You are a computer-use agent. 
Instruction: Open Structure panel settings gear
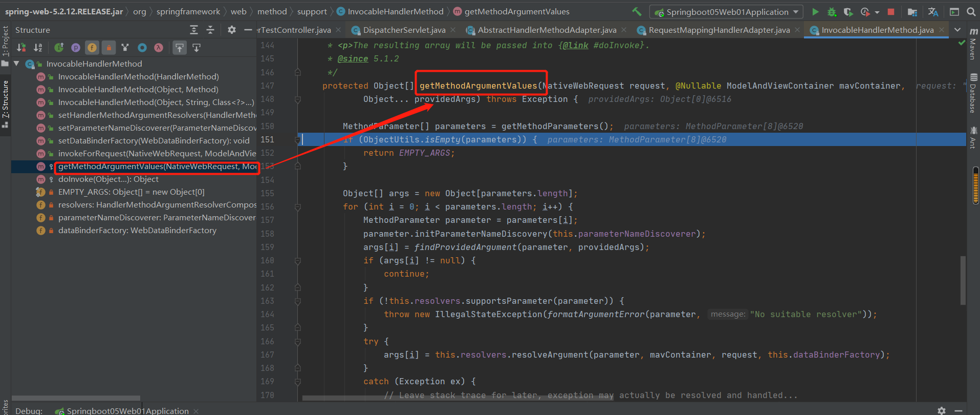(232, 30)
